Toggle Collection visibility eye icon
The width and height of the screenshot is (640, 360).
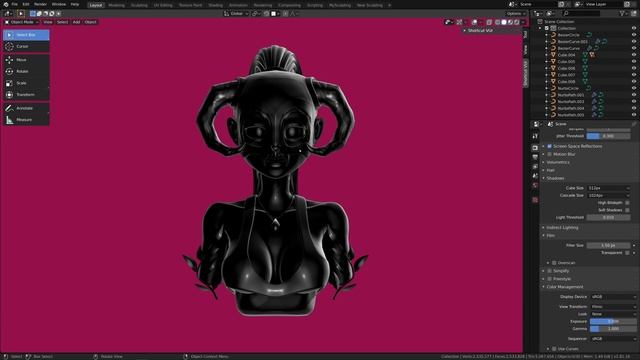pyautogui.click(x=634, y=28)
